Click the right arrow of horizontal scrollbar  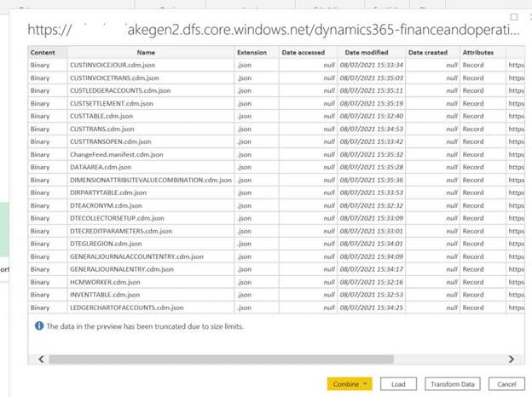512,360
